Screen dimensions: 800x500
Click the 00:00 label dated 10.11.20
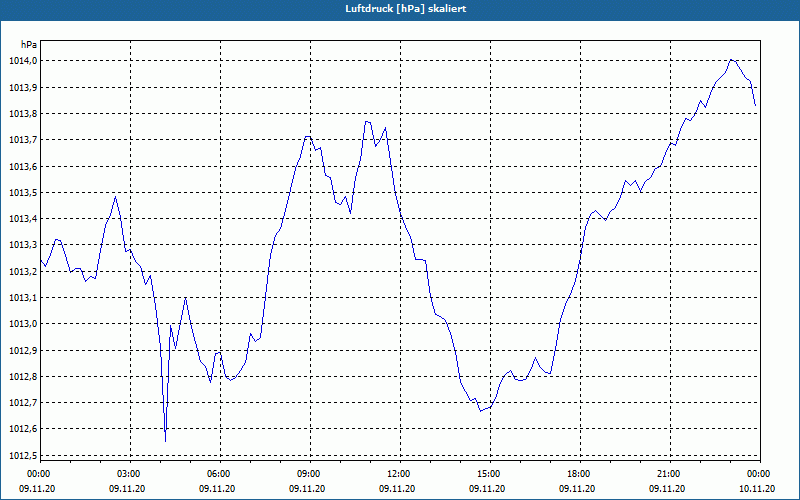[759, 474]
